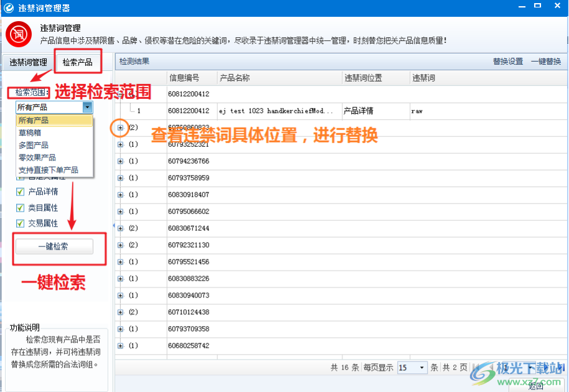
Task: Expand row 60793252321
Action: tap(121, 144)
